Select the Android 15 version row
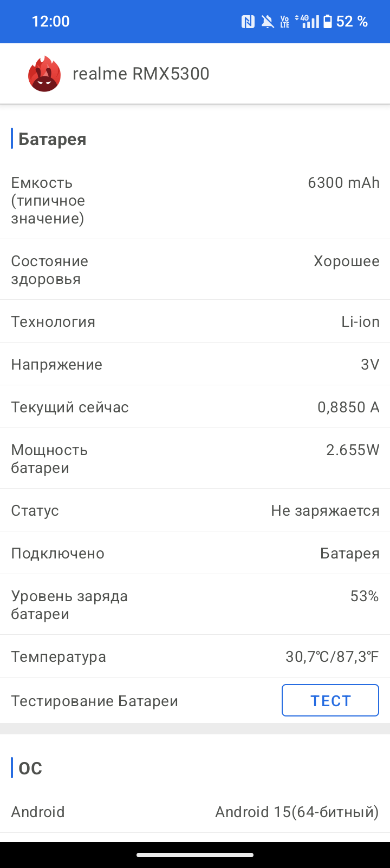Viewport: 390px width, 868px height. pyautogui.click(x=195, y=812)
